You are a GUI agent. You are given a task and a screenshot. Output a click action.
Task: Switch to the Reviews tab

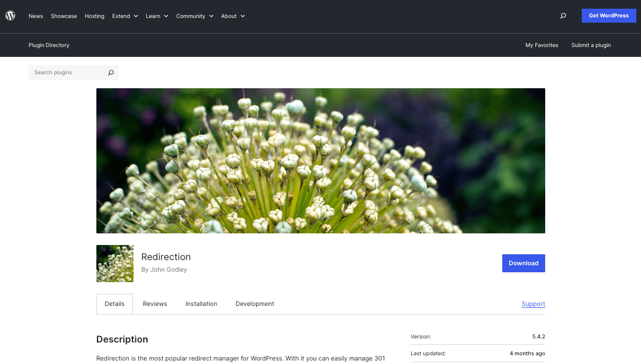point(155,304)
